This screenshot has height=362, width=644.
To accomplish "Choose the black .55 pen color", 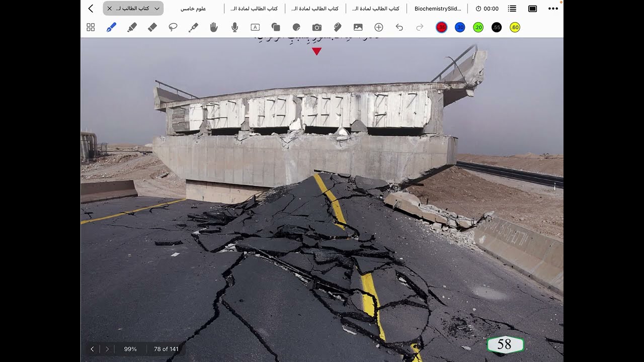I will click(x=497, y=27).
